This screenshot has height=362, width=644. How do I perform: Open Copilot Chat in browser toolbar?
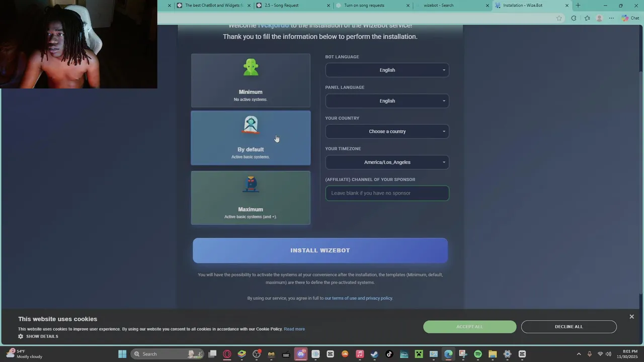630,18
